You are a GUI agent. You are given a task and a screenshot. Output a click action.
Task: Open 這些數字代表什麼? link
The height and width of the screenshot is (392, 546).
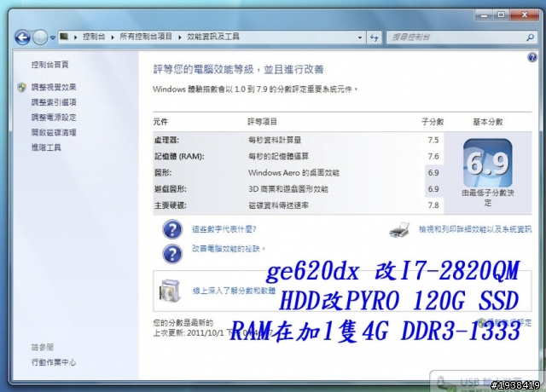tap(224, 229)
